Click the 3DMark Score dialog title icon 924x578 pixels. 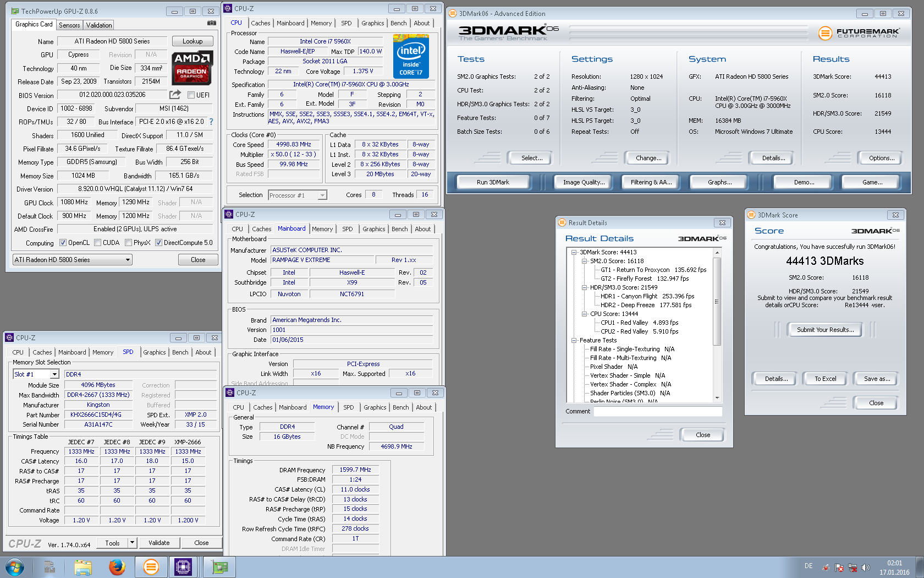[x=751, y=215]
